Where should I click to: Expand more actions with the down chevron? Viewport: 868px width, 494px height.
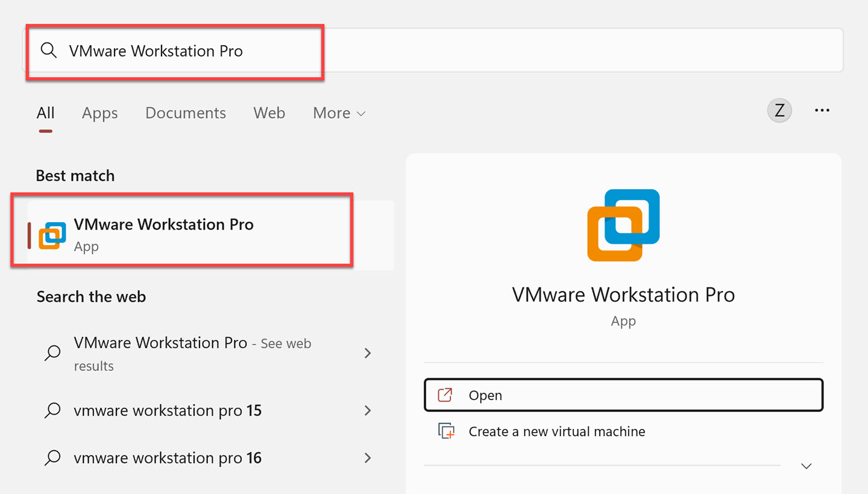(807, 466)
